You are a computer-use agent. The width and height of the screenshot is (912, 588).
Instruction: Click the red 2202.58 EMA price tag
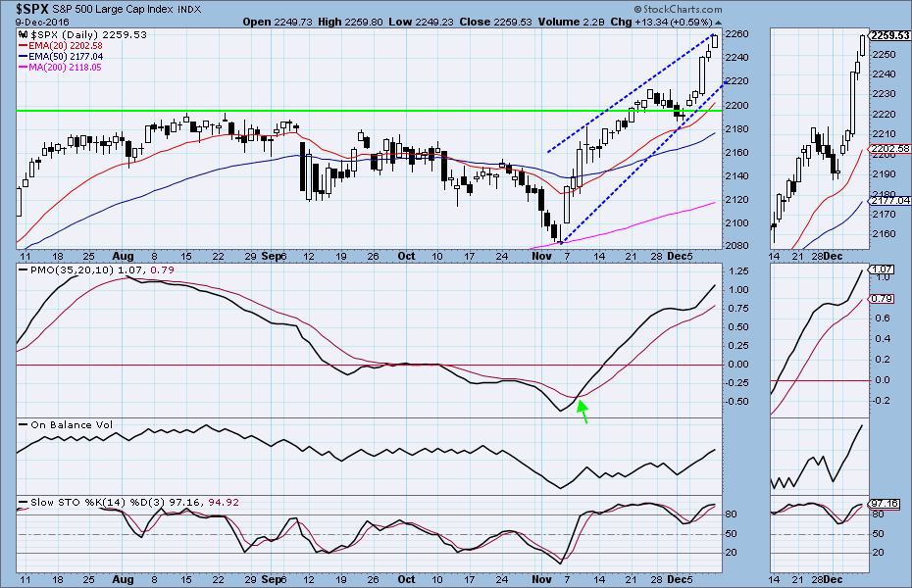[x=890, y=148]
